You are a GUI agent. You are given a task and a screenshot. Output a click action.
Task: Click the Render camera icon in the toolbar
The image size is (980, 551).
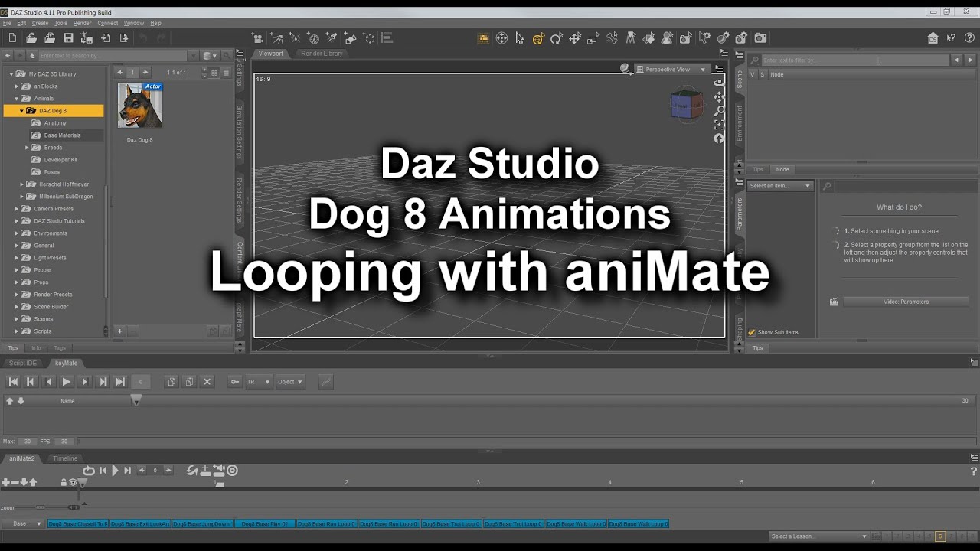pos(760,38)
